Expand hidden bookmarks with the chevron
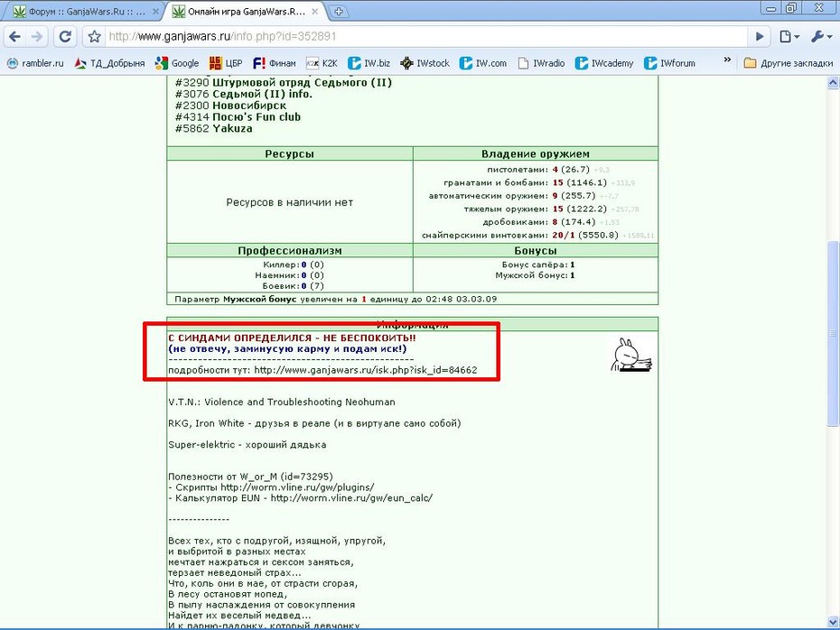840x630 pixels. (727, 60)
